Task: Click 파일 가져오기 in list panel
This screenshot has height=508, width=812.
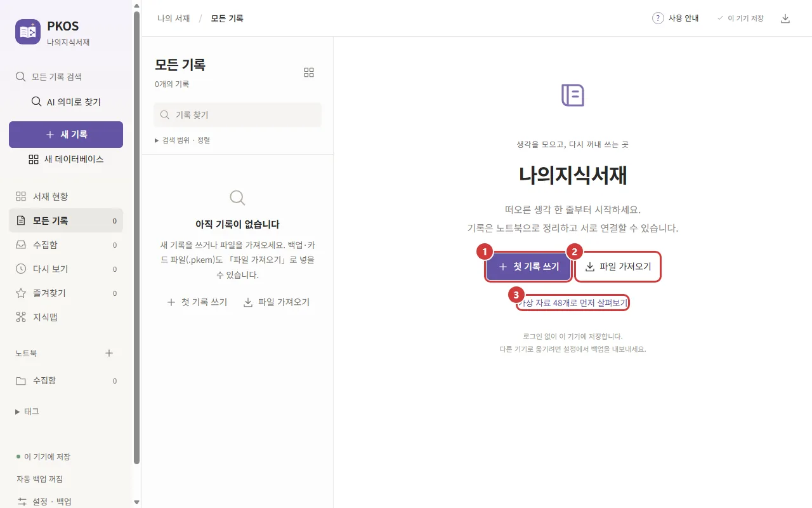Action: click(x=277, y=302)
